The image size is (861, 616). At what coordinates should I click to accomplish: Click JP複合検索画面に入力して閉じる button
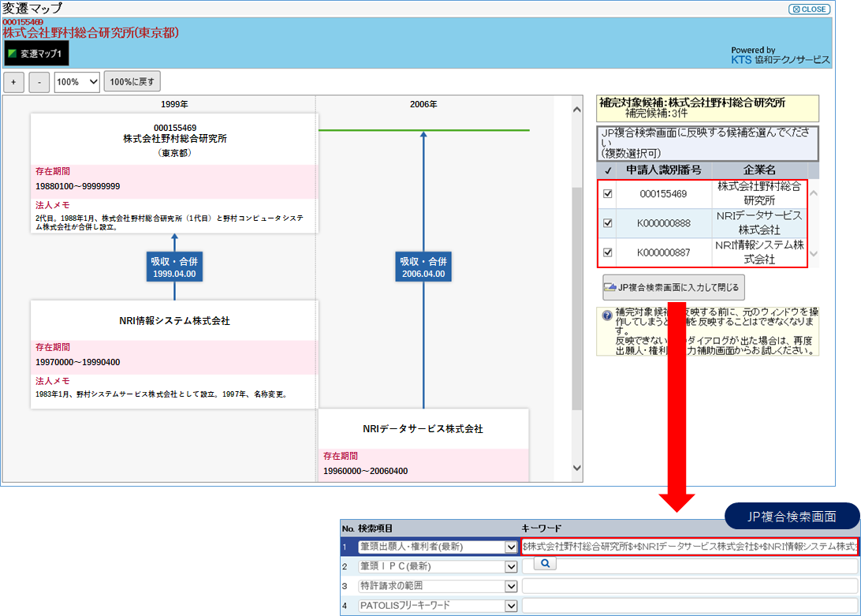674,287
